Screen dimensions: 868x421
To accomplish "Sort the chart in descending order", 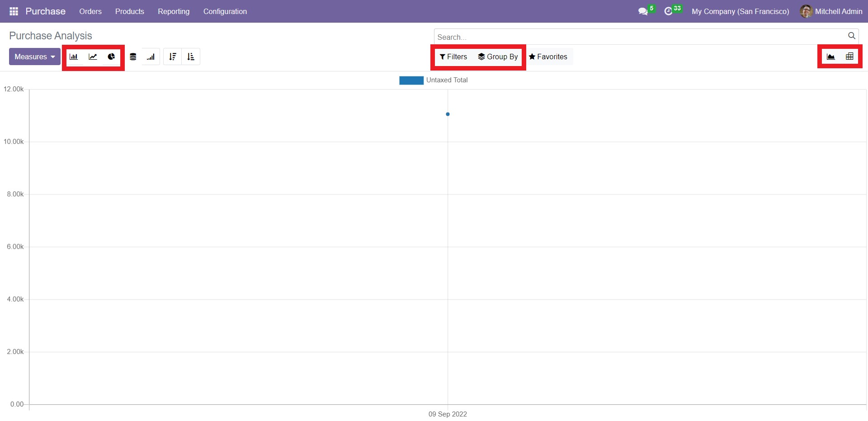I will point(173,57).
